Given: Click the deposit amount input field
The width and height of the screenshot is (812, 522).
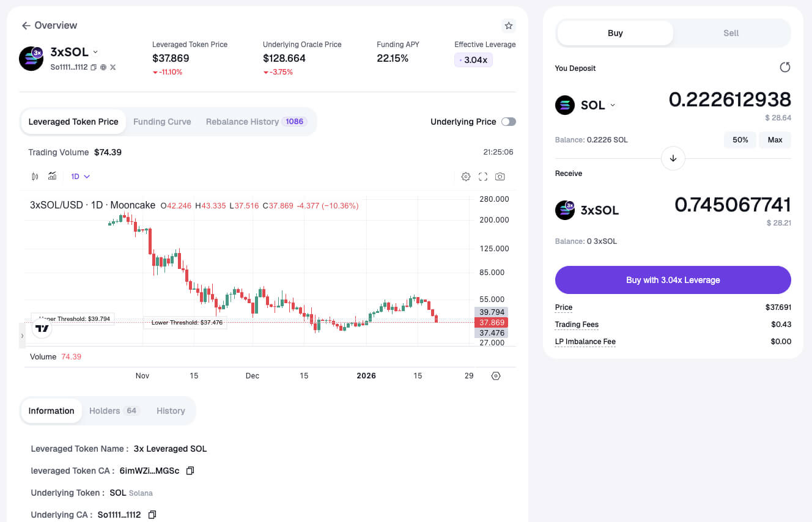Looking at the screenshot, I should pyautogui.click(x=729, y=100).
